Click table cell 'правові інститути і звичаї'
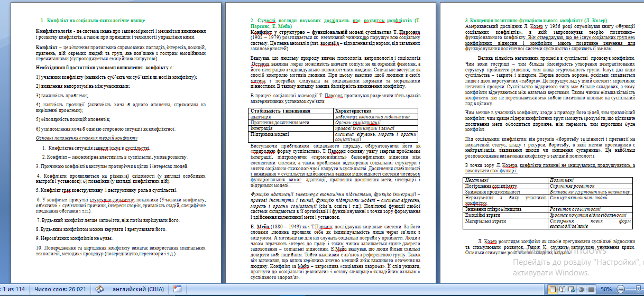 [x=364, y=128]
